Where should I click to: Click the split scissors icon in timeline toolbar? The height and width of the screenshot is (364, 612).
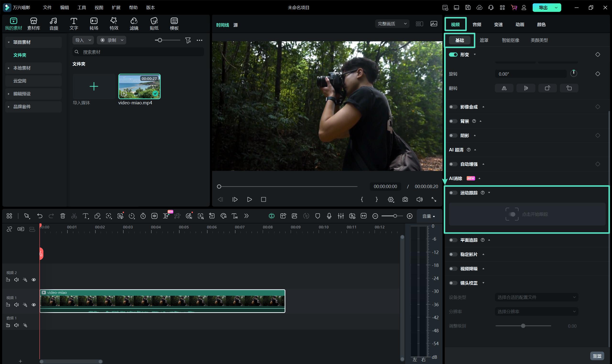pyautogui.click(x=74, y=216)
